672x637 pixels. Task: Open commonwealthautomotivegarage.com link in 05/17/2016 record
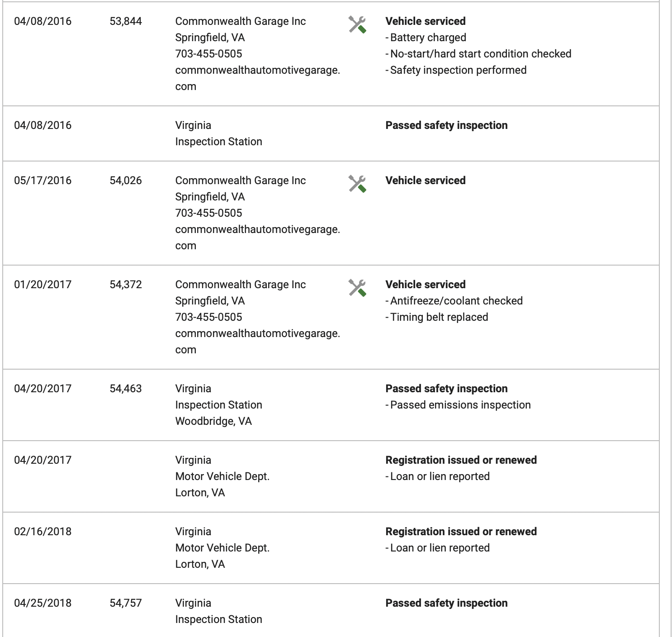[257, 238]
